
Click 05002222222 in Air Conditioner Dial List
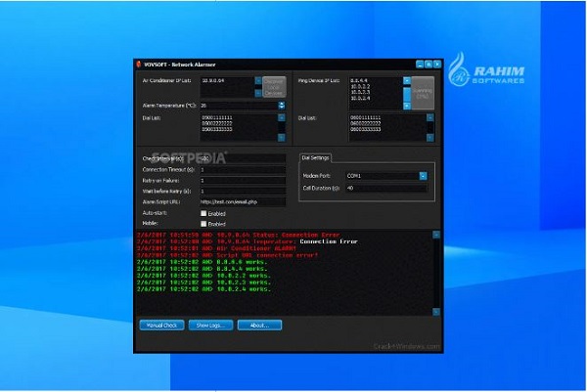[x=217, y=123]
